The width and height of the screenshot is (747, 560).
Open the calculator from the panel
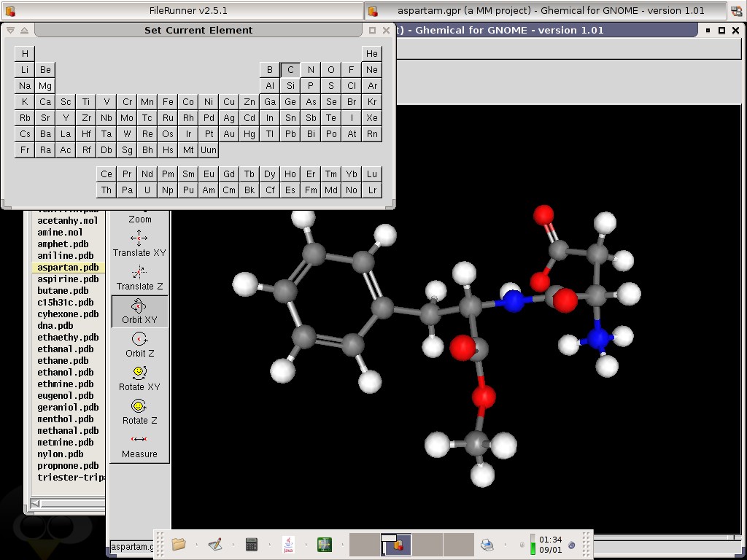pos(252,544)
